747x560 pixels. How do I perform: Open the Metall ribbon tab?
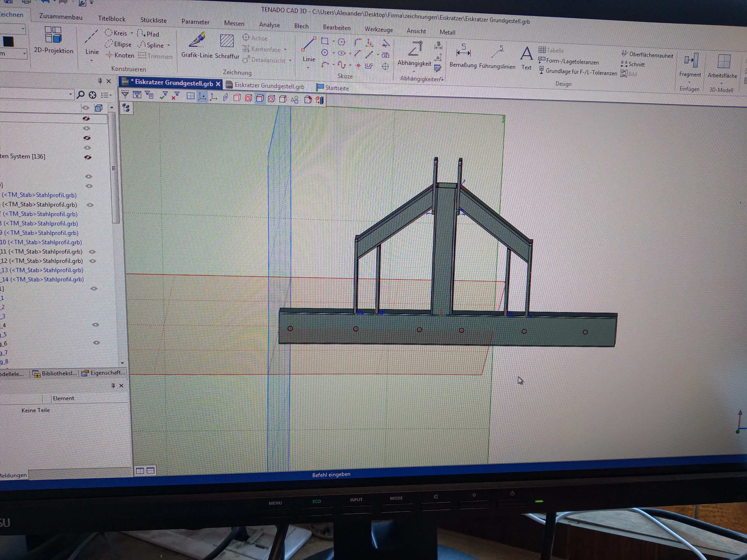coord(447,32)
